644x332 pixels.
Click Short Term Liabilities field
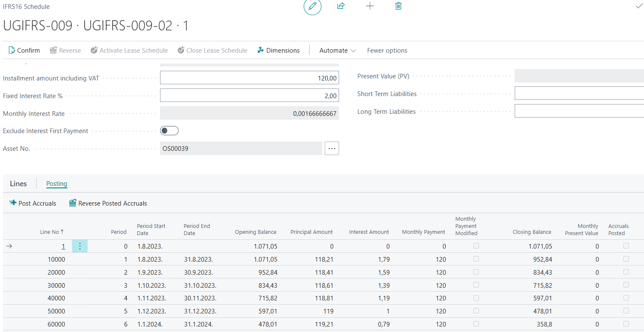coord(579,94)
